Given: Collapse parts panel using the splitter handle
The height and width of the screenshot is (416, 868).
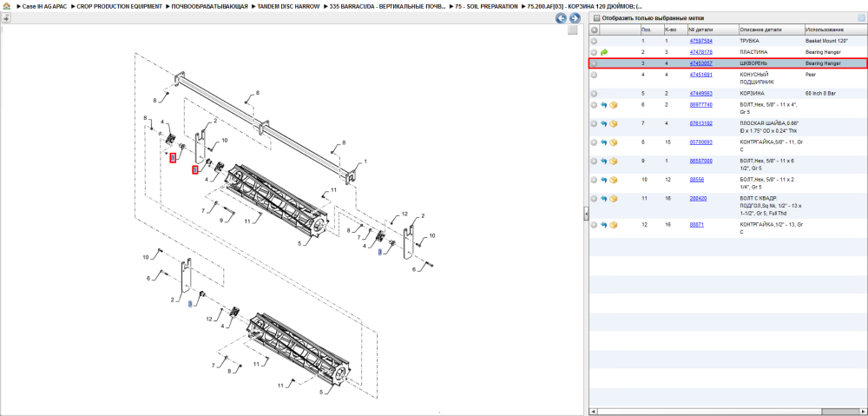Looking at the screenshot, I should point(586,215).
